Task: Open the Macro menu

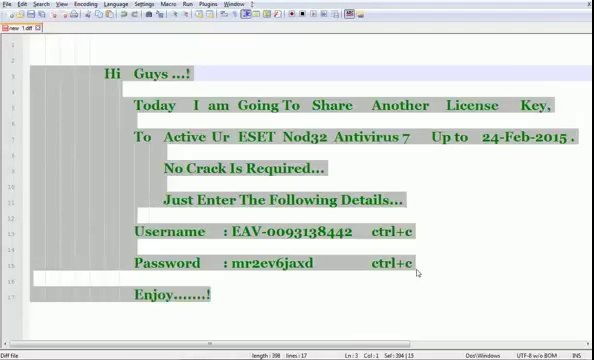Action: pos(168,4)
